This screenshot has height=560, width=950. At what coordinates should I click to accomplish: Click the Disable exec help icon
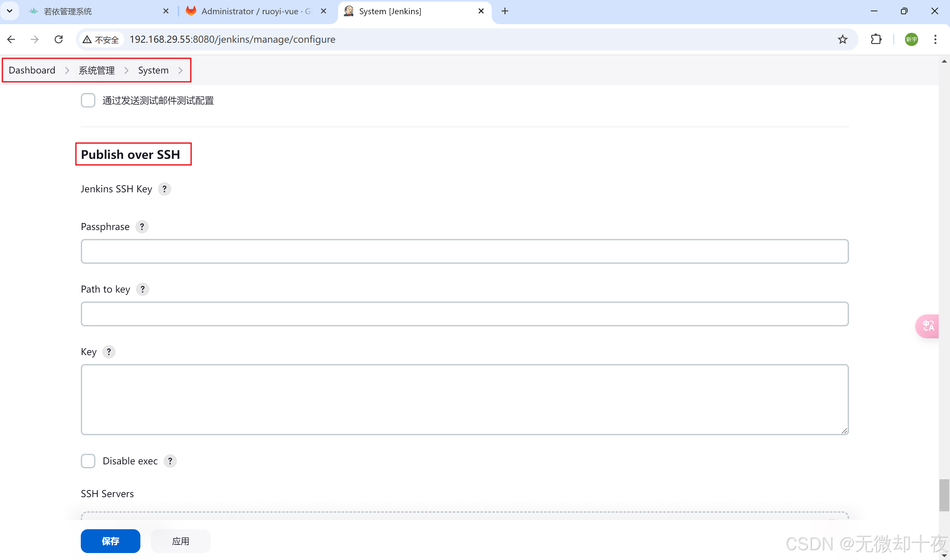coord(170,461)
